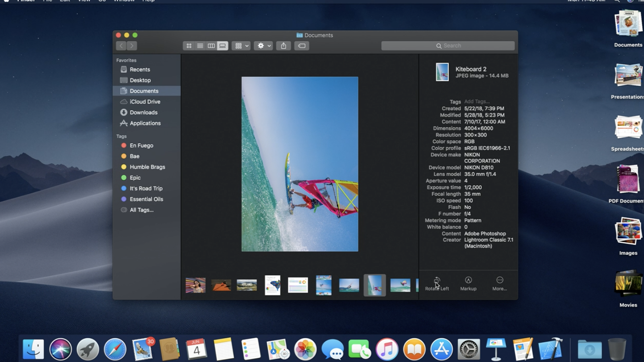The image size is (644, 362).
Task: Open FaceTime from the Dock
Action: point(360,349)
